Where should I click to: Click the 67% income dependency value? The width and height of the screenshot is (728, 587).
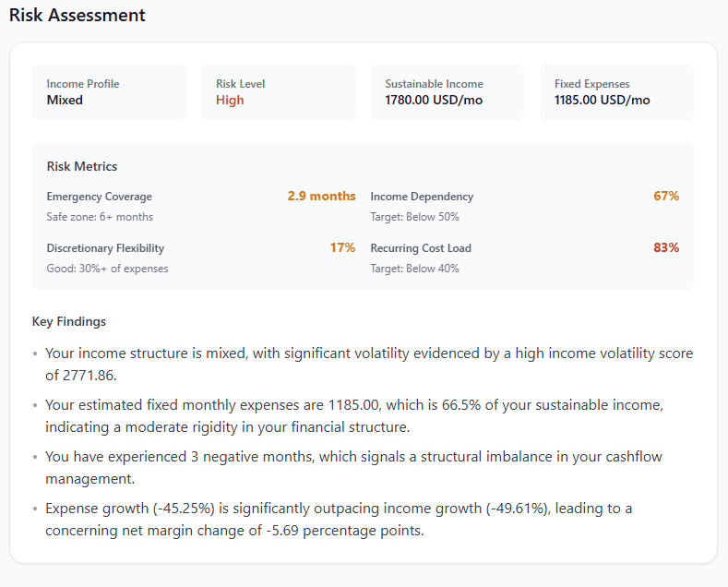tap(666, 197)
